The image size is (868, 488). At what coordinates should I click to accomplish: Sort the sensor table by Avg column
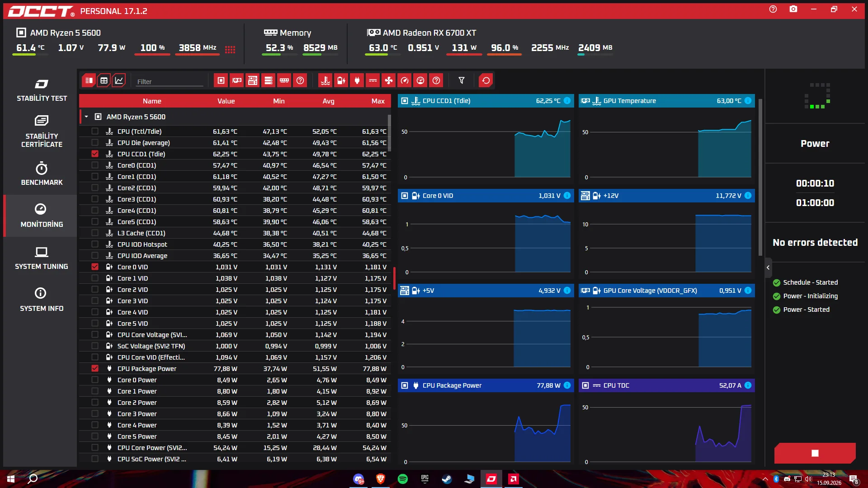[329, 101]
